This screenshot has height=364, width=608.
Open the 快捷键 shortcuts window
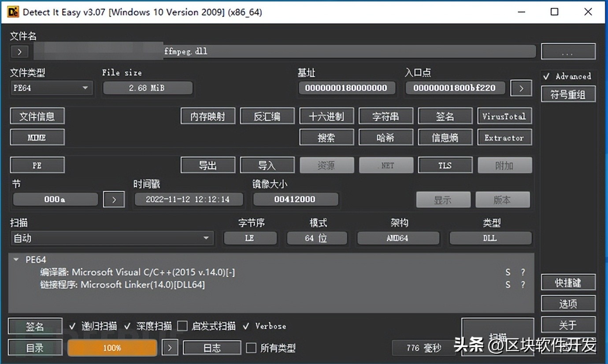pyautogui.click(x=568, y=282)
